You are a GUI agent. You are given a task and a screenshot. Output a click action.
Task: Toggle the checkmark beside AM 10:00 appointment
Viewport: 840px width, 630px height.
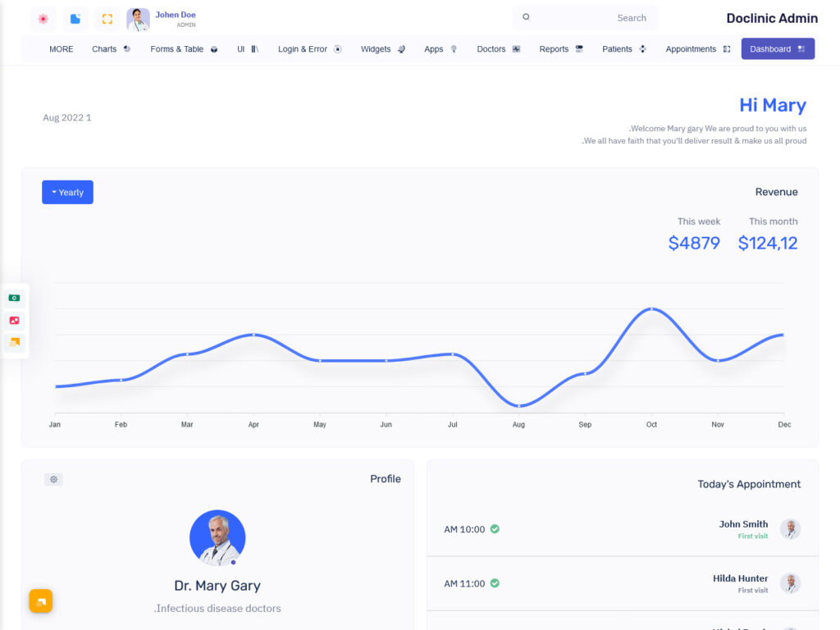coord(494,529)
